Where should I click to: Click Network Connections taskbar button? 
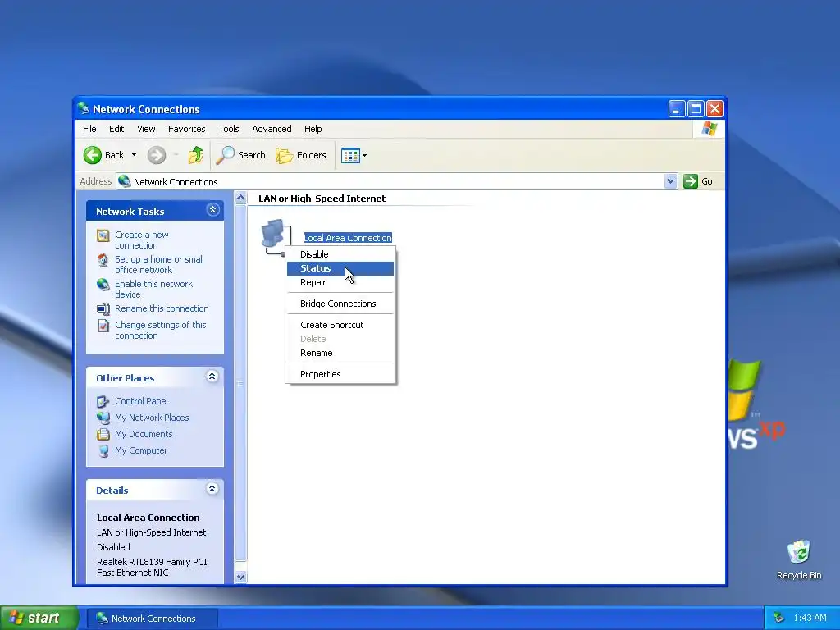coord(153,619)
